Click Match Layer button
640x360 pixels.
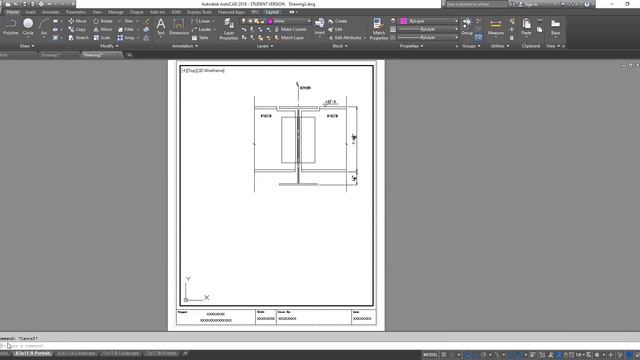(x=289, y=38)
